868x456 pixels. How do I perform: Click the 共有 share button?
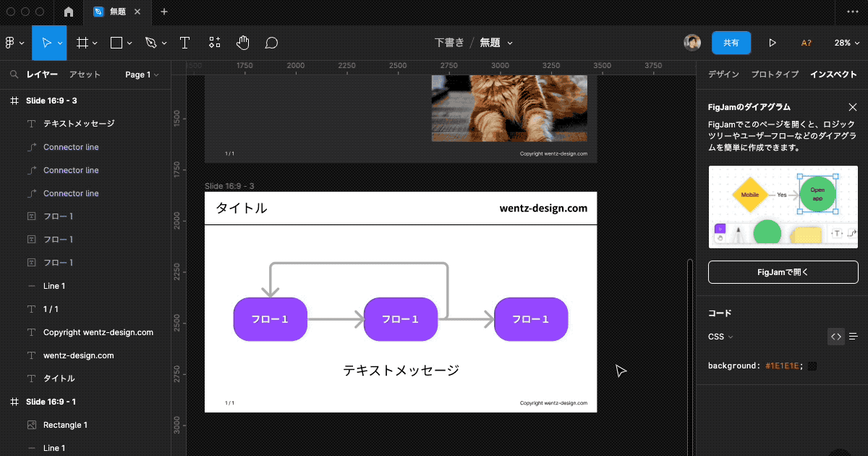[x=731, y=43]
